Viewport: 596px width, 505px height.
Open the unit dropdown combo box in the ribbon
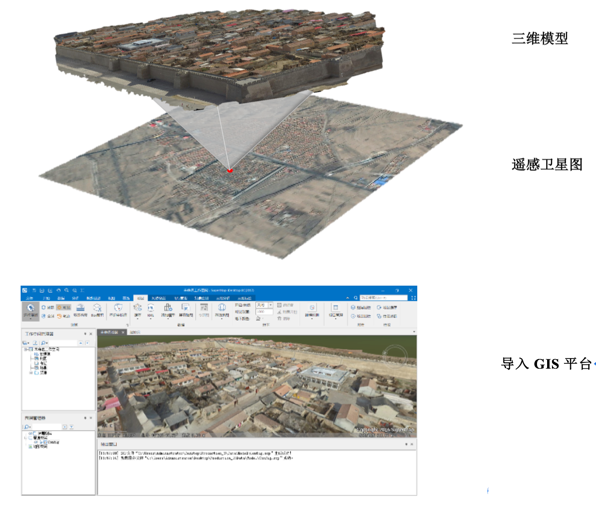(265, 305)
